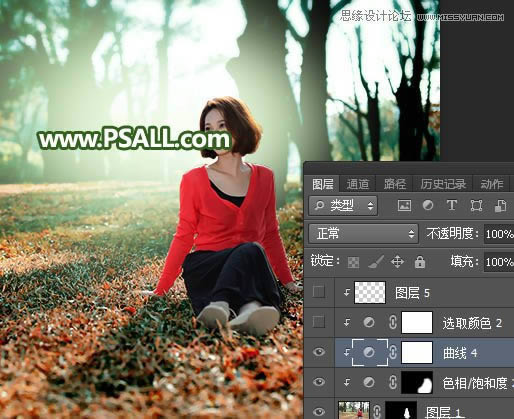Screen dimensions: 514x419
Task: Open the 路径 tab
Action: pos(395,184)
